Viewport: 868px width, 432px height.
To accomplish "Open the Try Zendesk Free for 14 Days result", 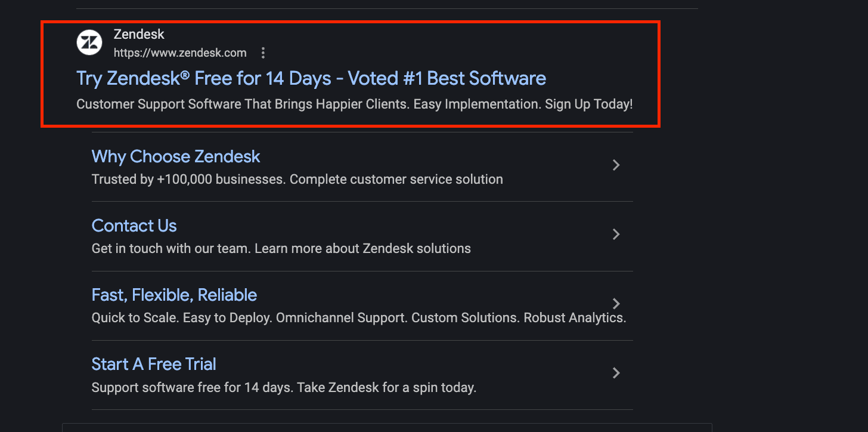I will pyautogui.click(x=311, y=78).
